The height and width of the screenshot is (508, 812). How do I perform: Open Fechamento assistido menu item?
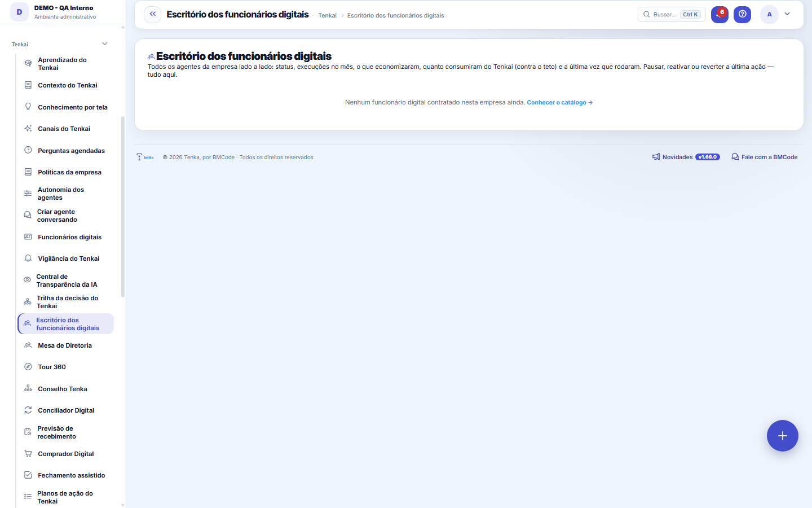[x=65, y=475]
